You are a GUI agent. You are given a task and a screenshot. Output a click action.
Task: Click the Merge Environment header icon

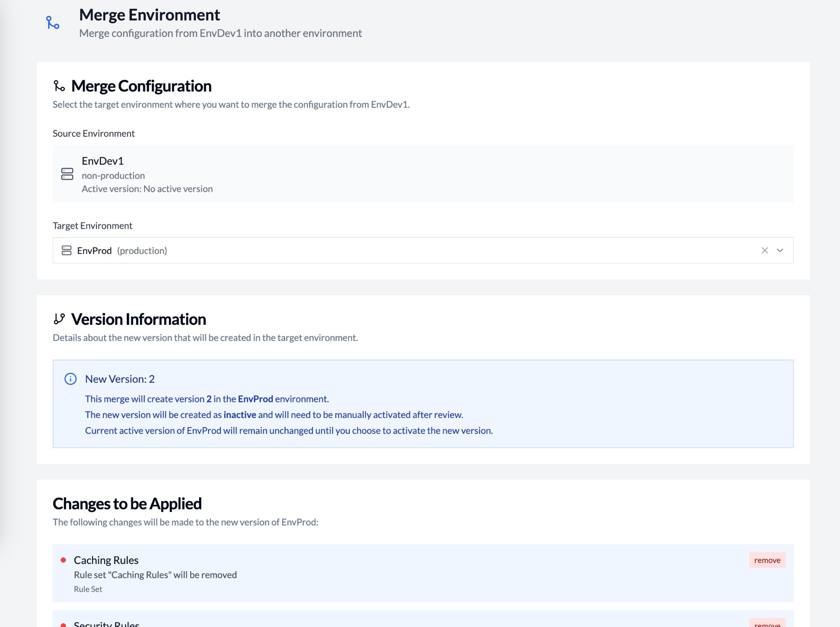click(x=52, y=21)
